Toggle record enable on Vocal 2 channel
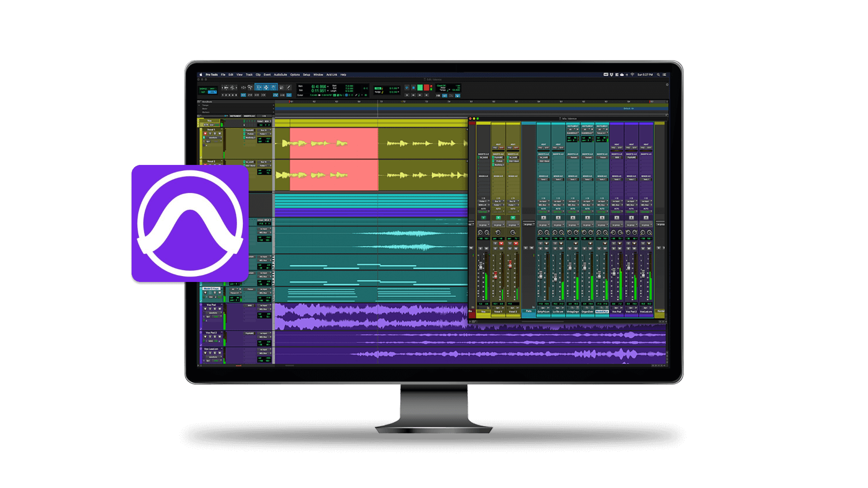868x488 pixels. click(516, 244)
